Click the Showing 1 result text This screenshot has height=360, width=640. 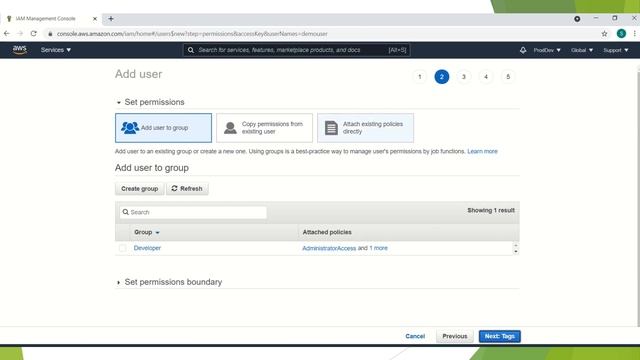(x=491, y=211)
